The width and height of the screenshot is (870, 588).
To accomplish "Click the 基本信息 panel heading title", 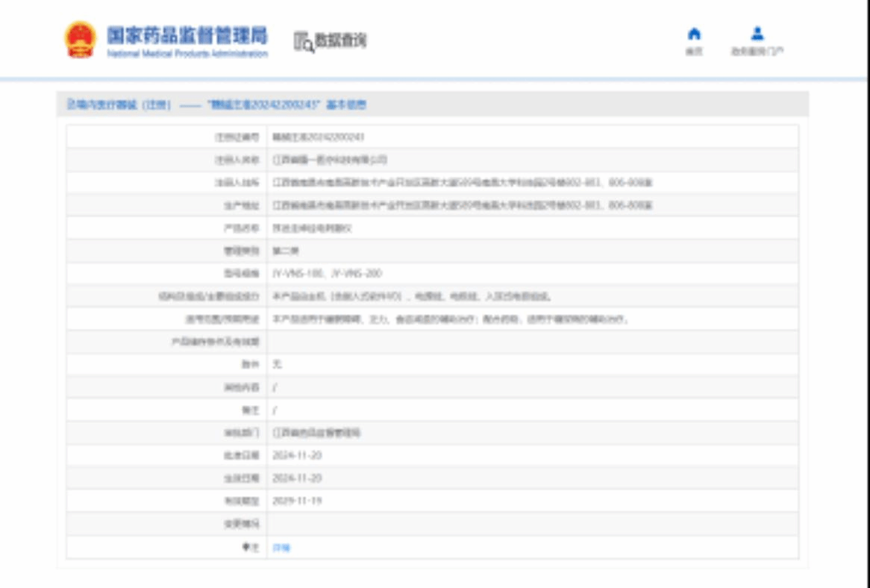I will (x=287, y=105).
